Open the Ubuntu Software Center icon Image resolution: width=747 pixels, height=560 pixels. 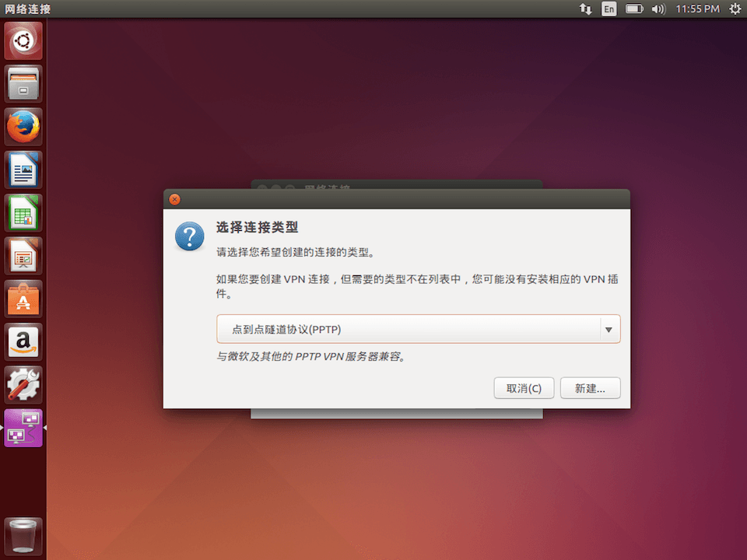[23, 299]
